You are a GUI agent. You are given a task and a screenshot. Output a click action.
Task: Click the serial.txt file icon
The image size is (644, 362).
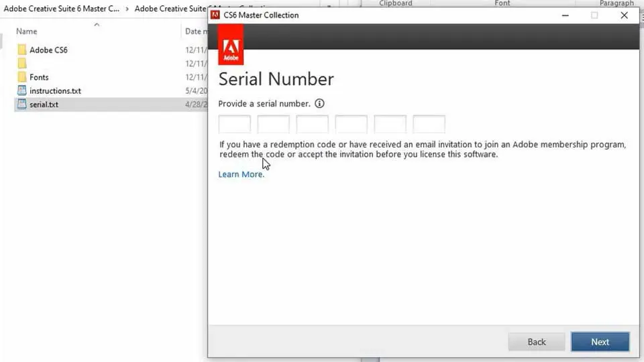(x=21, y=104)
